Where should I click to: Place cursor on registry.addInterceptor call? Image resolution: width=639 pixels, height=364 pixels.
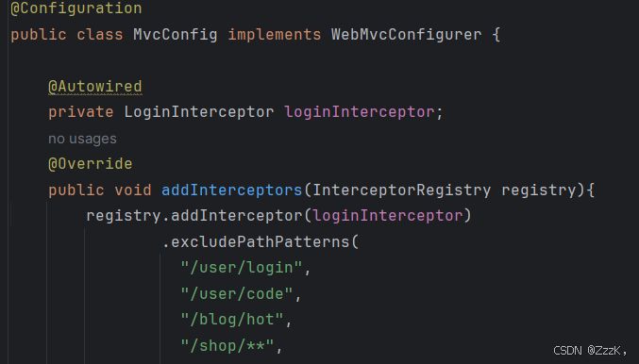point(194,216)
